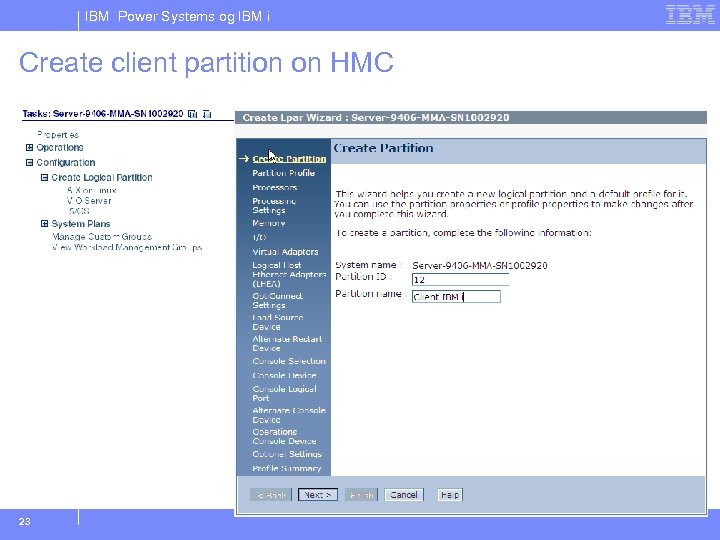Open wizard Help

pos(450,495)
